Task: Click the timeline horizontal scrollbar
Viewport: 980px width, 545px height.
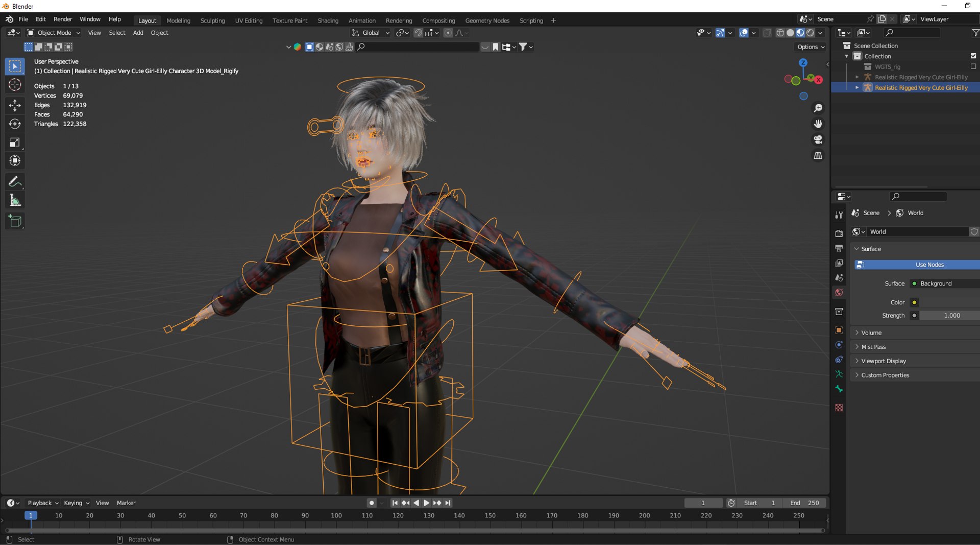Action: point(414,531)
